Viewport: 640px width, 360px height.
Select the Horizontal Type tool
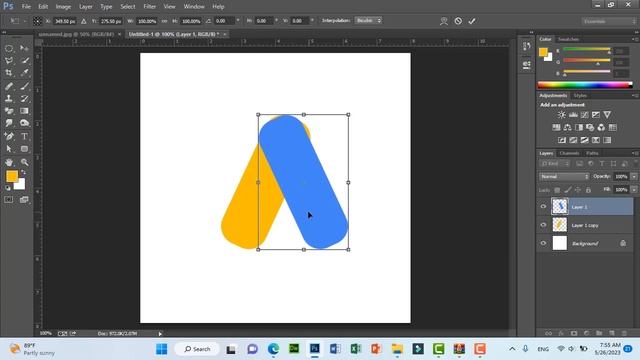(24, 136)
